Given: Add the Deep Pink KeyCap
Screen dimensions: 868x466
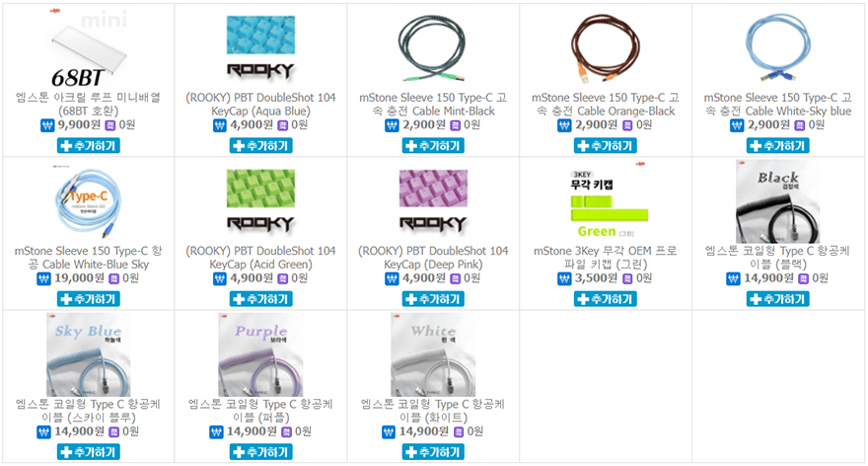Looking at the screenshot, I should click(x=433, y=299).
